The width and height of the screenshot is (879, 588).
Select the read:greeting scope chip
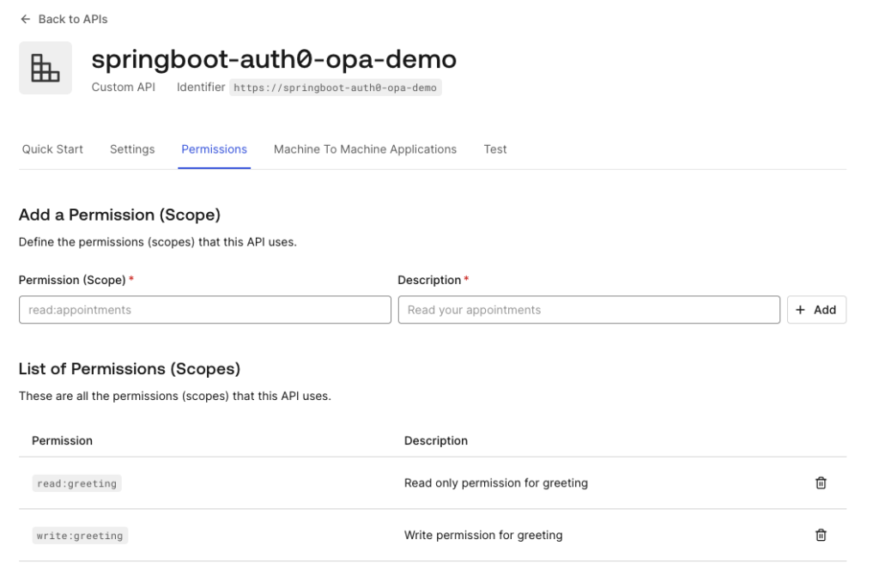(x=76, y=484)
